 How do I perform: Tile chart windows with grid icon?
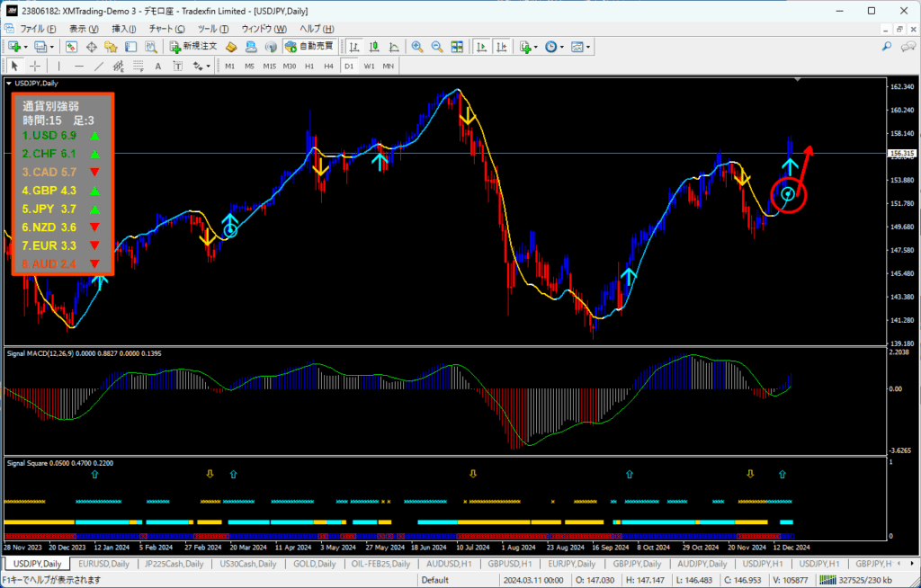click(457, 47)
